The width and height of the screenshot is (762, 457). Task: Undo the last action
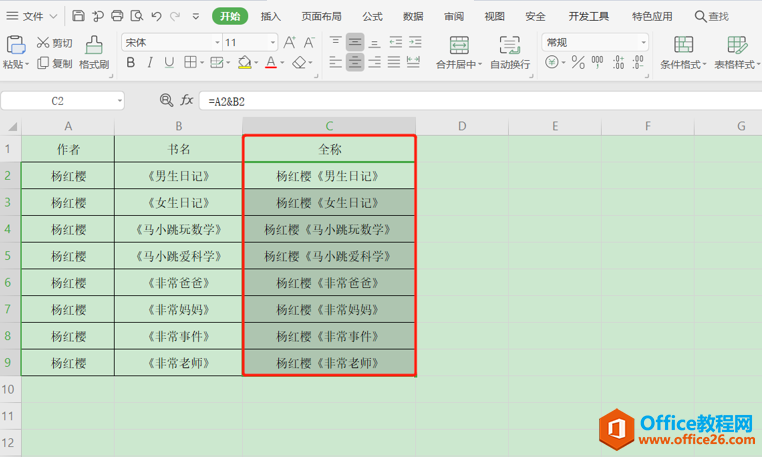point(156,16)
